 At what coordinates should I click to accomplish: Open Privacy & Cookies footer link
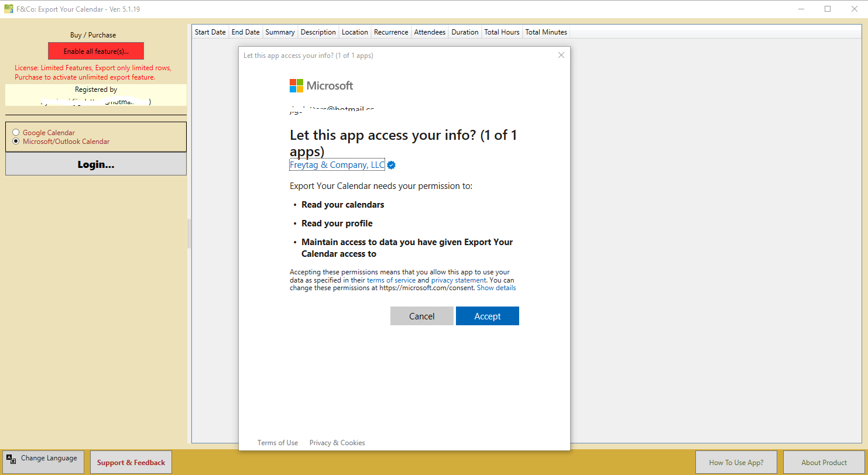337,443
